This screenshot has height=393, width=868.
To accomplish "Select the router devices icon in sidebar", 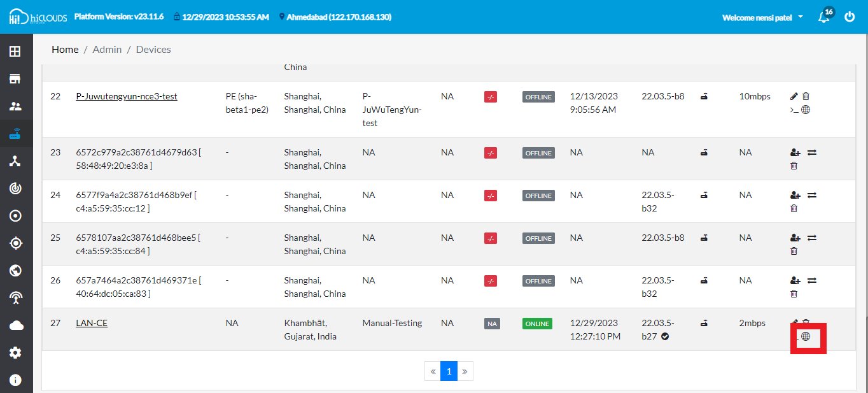I will coord(15,134).
